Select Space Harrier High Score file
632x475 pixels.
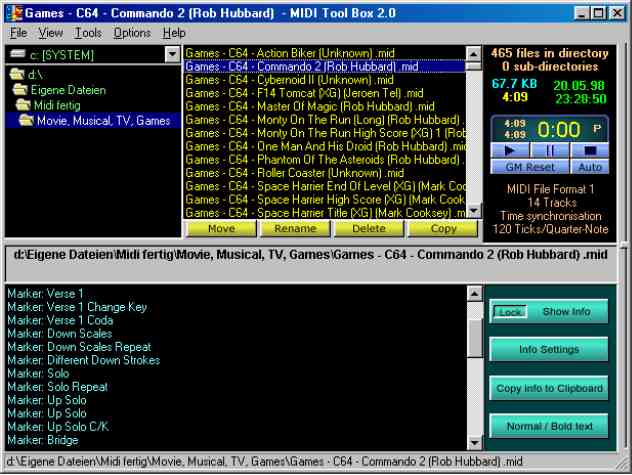click(x=325, y=200)
